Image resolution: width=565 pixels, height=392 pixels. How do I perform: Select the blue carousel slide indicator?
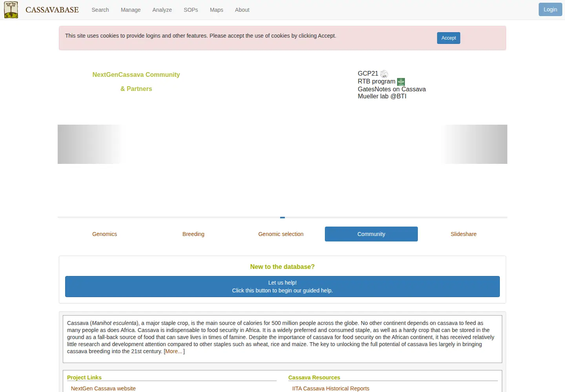pos(282,218)
